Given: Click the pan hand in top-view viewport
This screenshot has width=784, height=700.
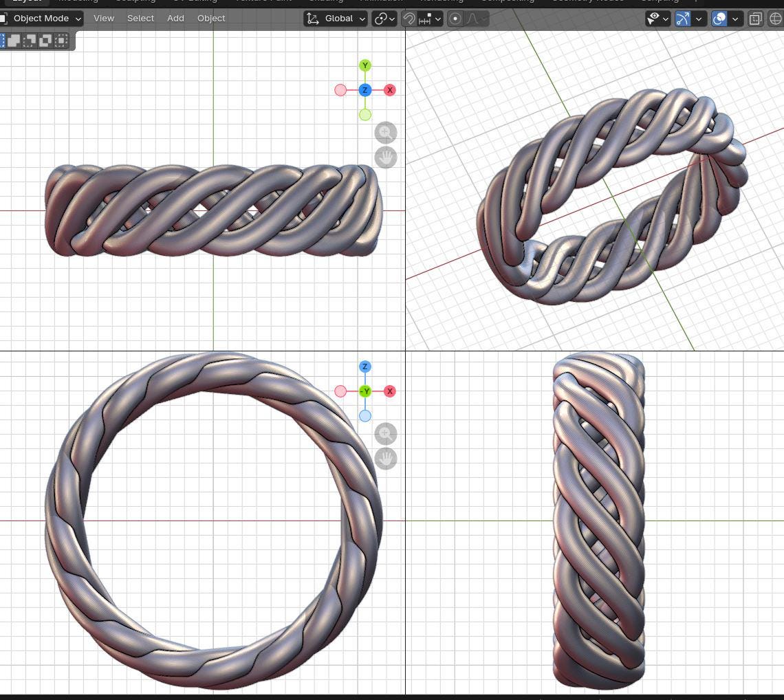Looking at the screenshot, I should 386,157.
